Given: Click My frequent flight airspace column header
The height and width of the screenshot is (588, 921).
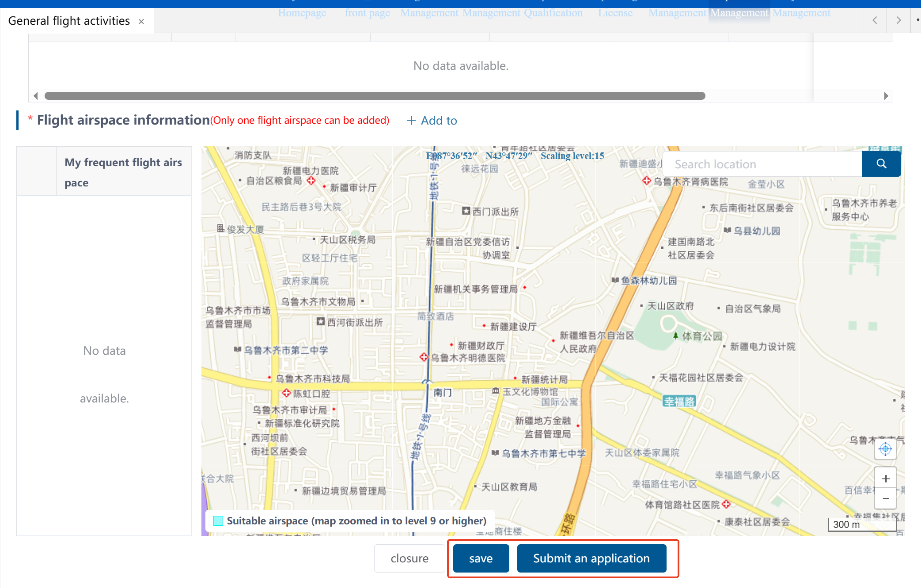Looking at the screenshot, I should pyautogui.click(x=123, y=172).
